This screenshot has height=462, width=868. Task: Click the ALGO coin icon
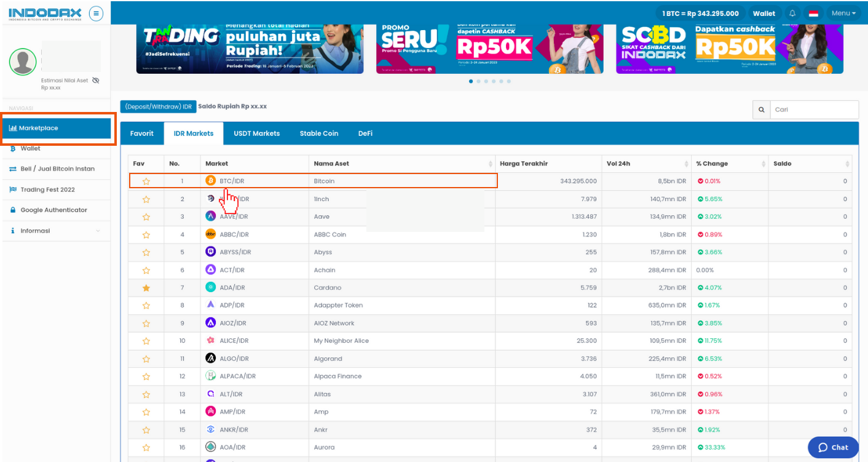tap(210, 359)
